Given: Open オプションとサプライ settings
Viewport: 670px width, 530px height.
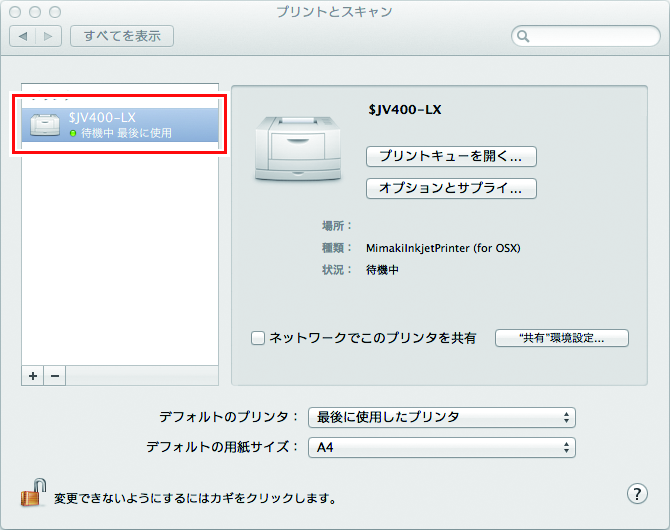Looking at the screenshot, I should click(452, 188).
